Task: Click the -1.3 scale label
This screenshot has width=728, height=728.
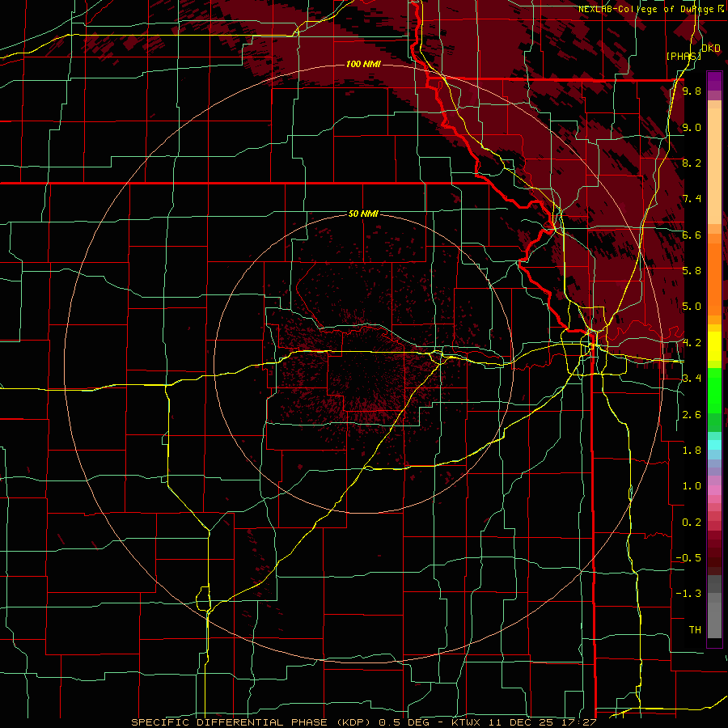Action: tap(689, 594)
